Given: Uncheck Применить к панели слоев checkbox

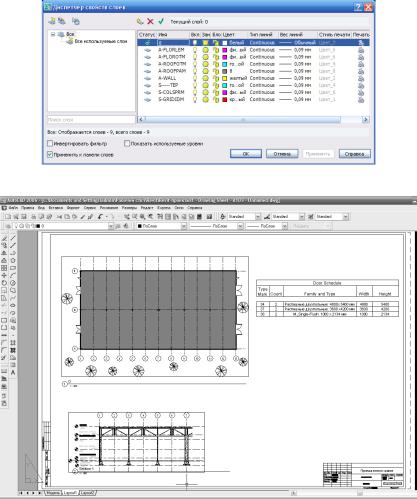Looking at the screenshot, I should click(50, 154).
